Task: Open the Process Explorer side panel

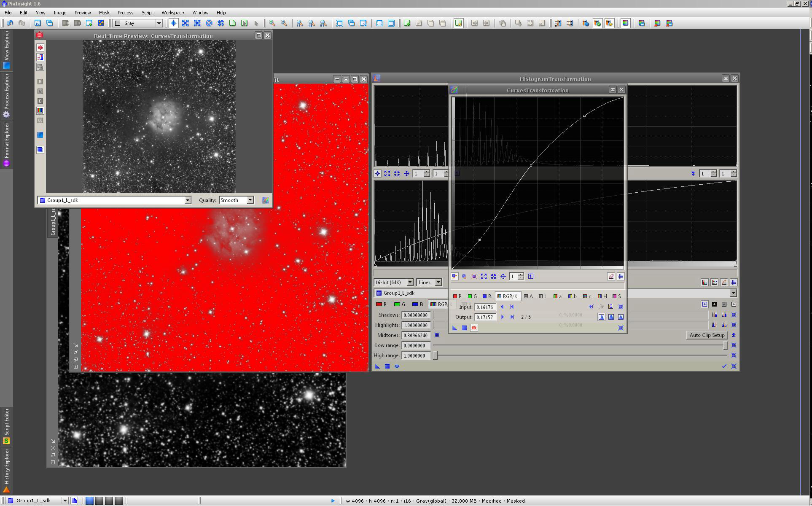Action: (6, 96)
